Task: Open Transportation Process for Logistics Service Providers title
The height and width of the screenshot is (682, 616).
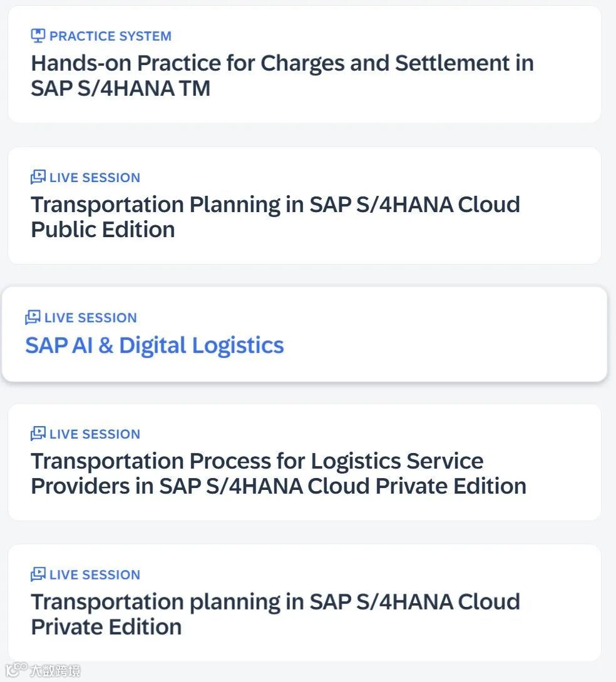Action: click(x=279, y=474)
